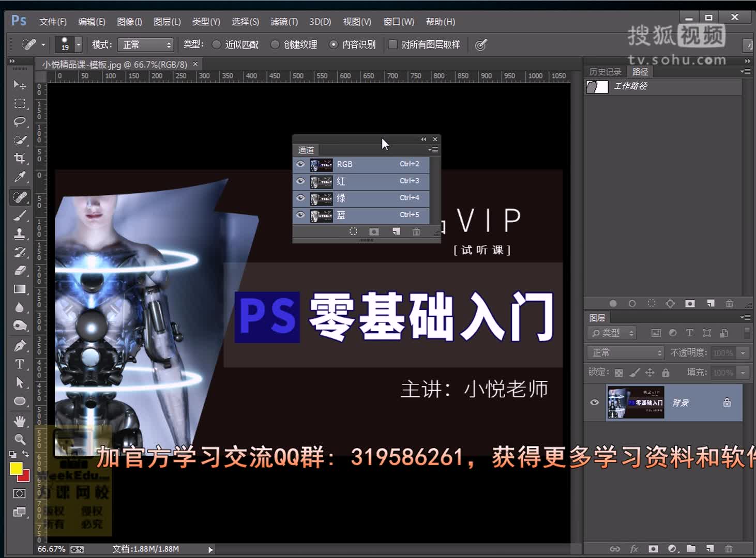Select the Spot Healing Brush tool
The width and height of the screenshot is (756, 558).
pos(20,197)
